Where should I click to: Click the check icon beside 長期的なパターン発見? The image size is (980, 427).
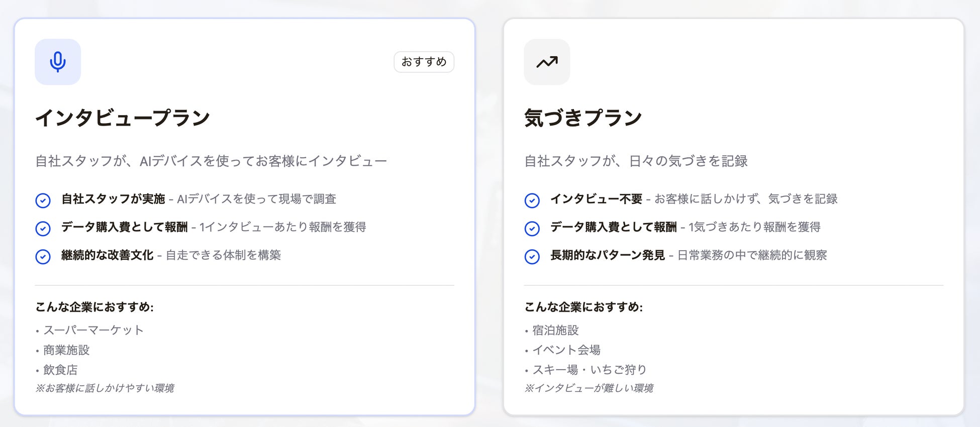click(532, 257)
